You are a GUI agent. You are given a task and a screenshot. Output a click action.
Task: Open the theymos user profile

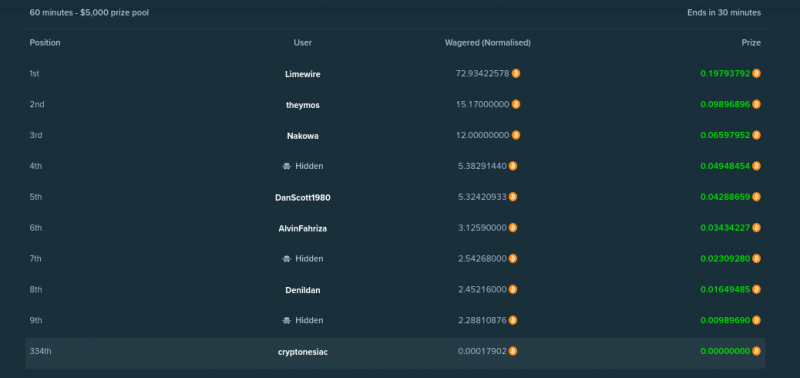[x=303, y=105]
